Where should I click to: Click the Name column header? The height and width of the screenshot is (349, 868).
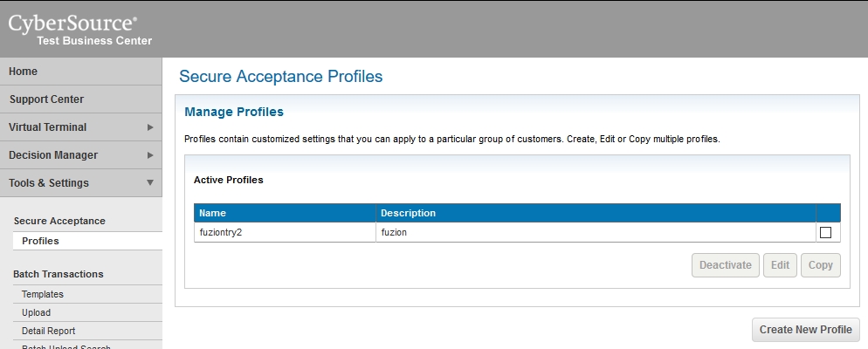point(212,213)
